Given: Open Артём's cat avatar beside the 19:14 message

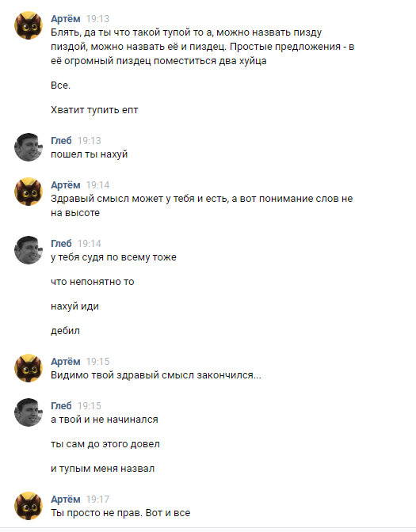Looking at the screenshot, I should click(29, 192).
